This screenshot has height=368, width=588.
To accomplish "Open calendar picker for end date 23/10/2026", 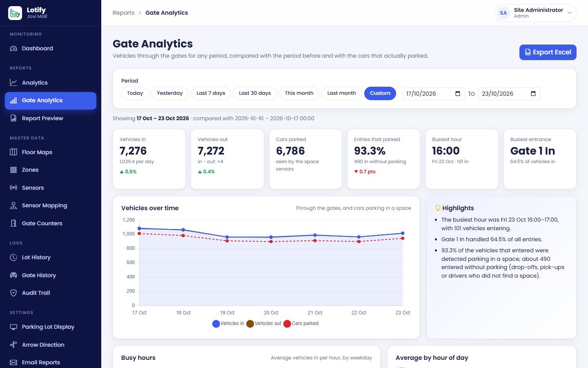I will [x=533, y=94].
